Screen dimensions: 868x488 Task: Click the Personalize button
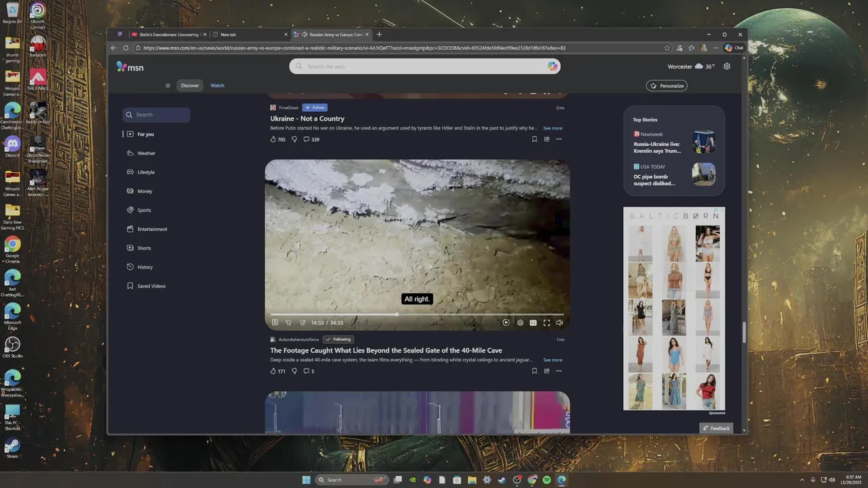tap(667, 85)
